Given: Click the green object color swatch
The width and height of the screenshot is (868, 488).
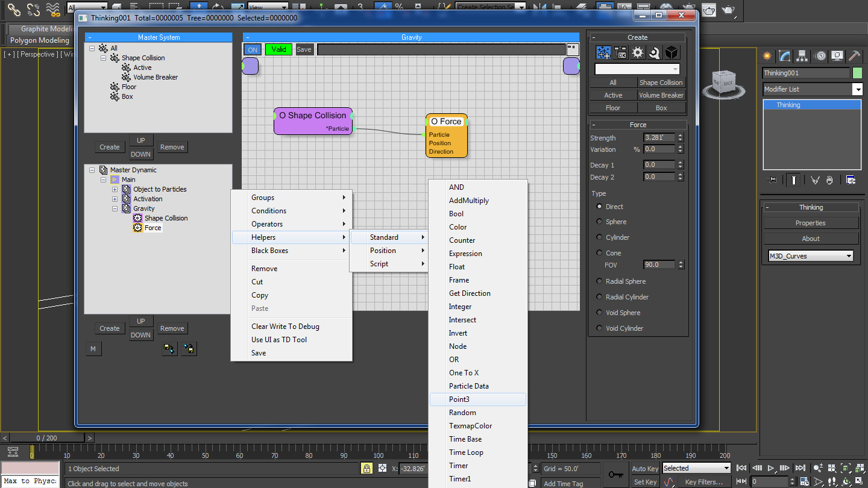Looking at the screenshot, I should [857, 73].
